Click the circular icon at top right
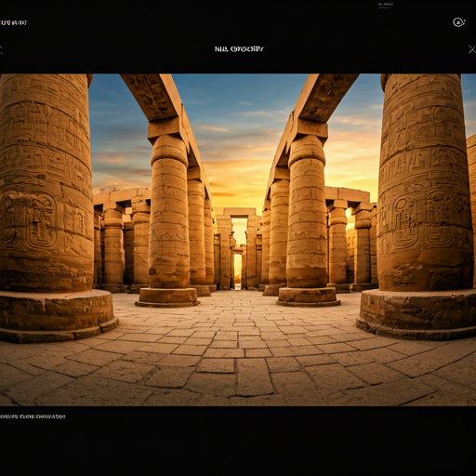 (459, 22)
